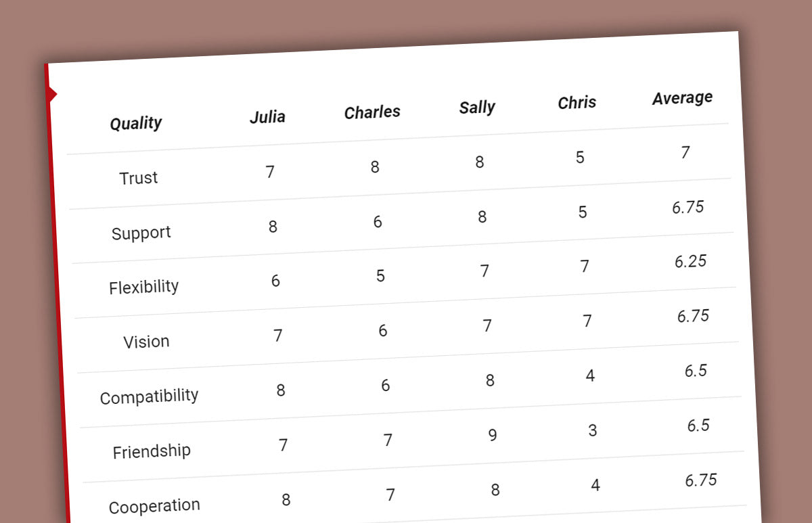Select the "Julia" column header
The height and width of the screenshot is (523, 812).
tap(267, 117)
